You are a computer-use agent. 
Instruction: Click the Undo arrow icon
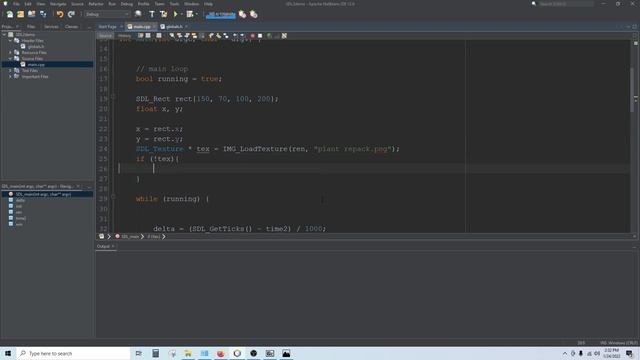60,14
